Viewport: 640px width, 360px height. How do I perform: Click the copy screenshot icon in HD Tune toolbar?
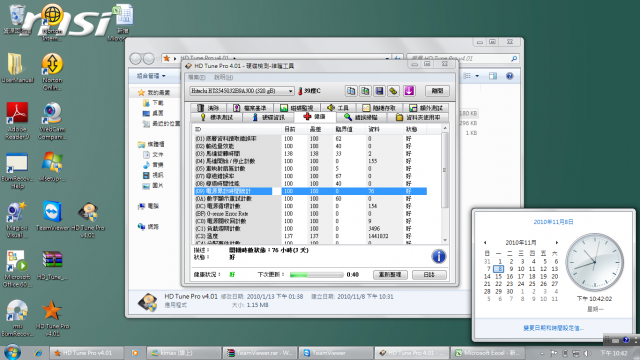[365, 91]
